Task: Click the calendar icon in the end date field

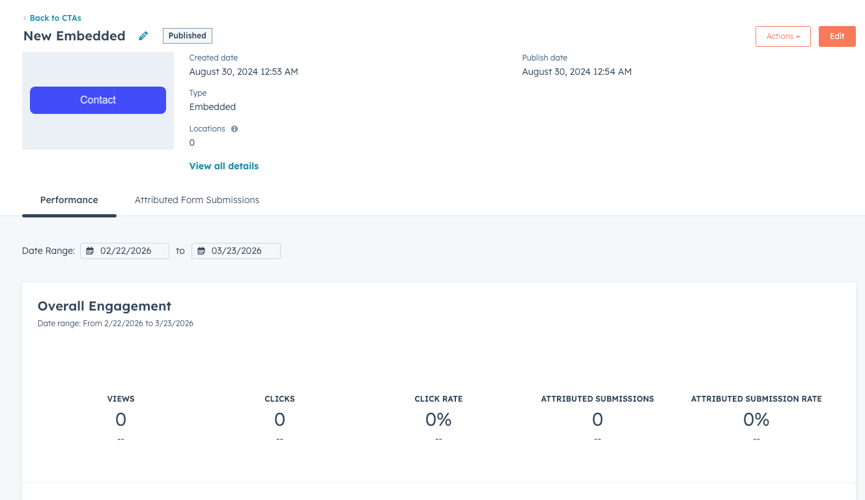Action: [x=201, y=251]
